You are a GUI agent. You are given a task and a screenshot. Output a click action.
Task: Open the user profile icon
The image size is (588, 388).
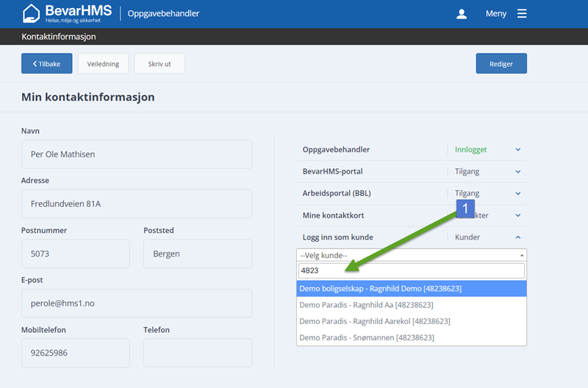[x=462, y=14]
